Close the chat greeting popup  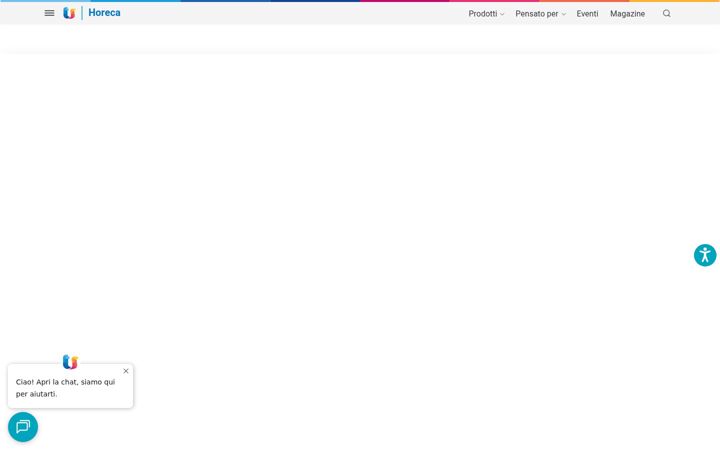tap(126, 371)
